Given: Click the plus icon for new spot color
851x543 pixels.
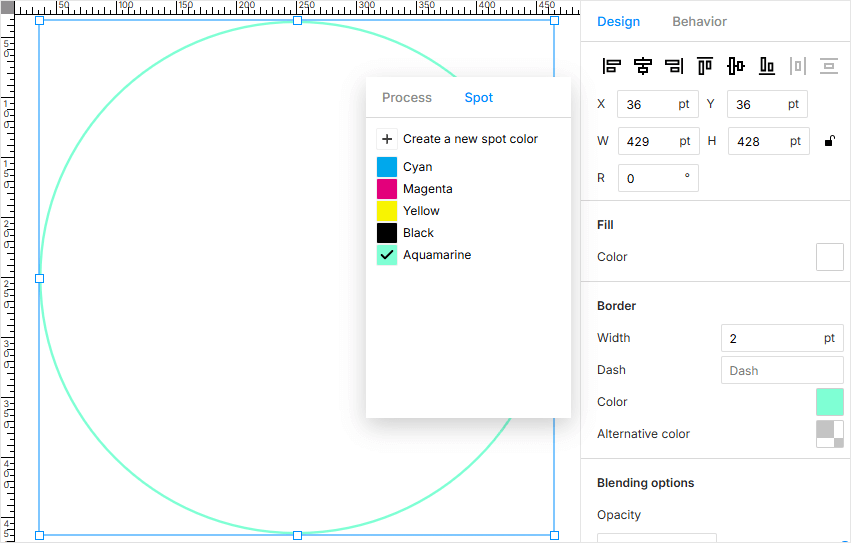Looking at the screenshot, I should coord(387,139).
